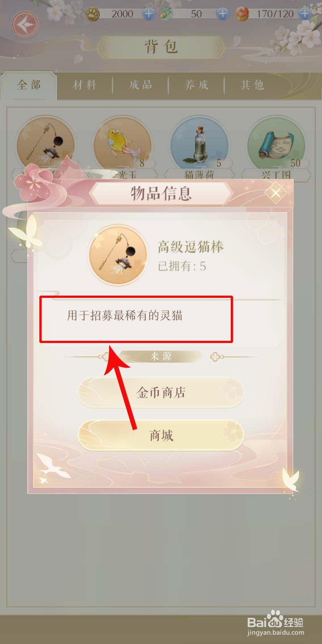Select the golden fish item icon

pyautogui.click(x=122, y=144)
